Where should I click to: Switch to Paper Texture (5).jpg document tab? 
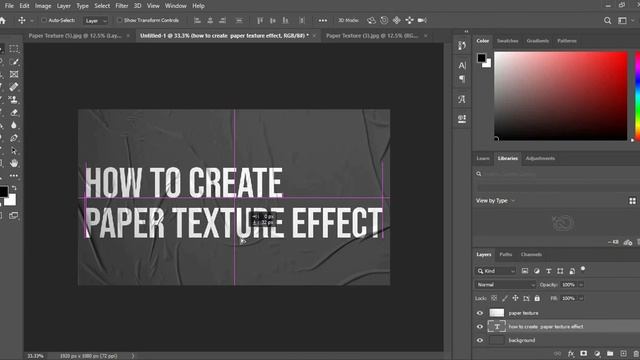pos(75,36)
